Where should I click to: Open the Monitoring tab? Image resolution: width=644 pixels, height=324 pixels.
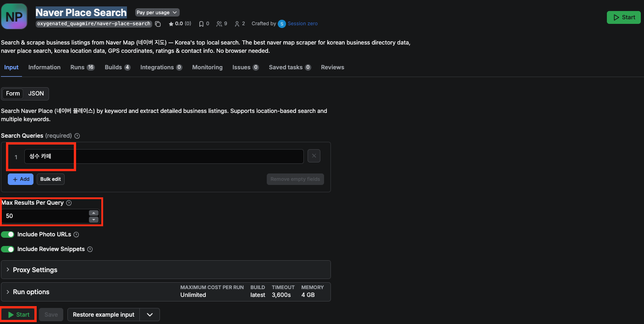207,67
